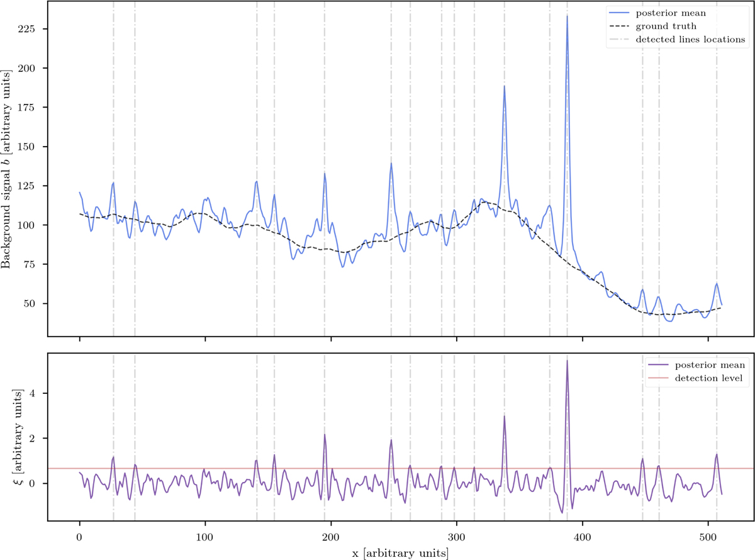Click the dashed black ground truth legend sample
Viewport: 755px width, 560px height.
619,26
